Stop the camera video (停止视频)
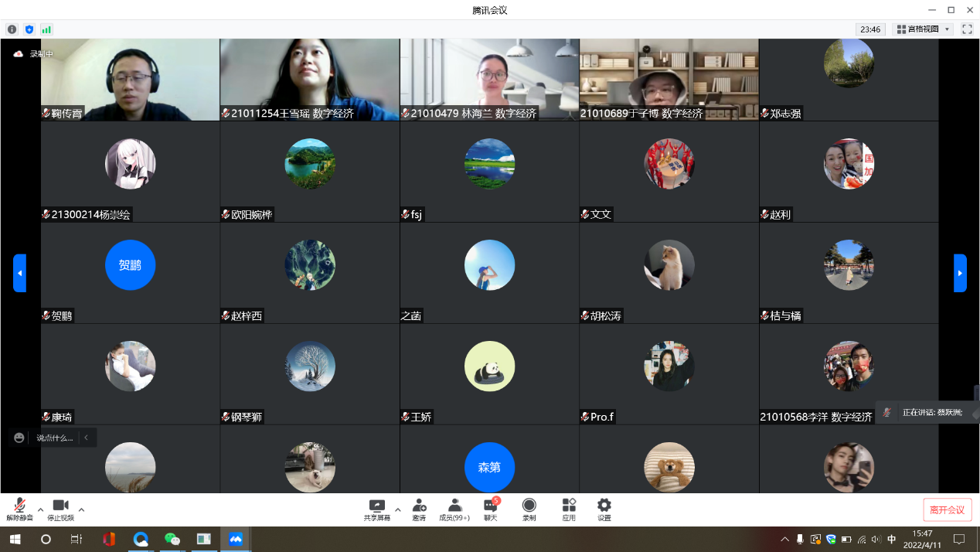 (x=60, y=509)
